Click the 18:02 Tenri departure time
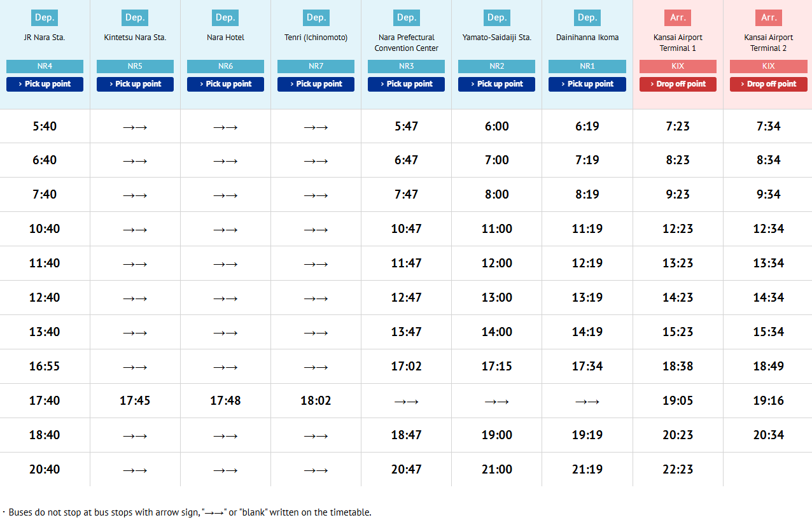Screen dimensions: 812x520 click(316, 401)
